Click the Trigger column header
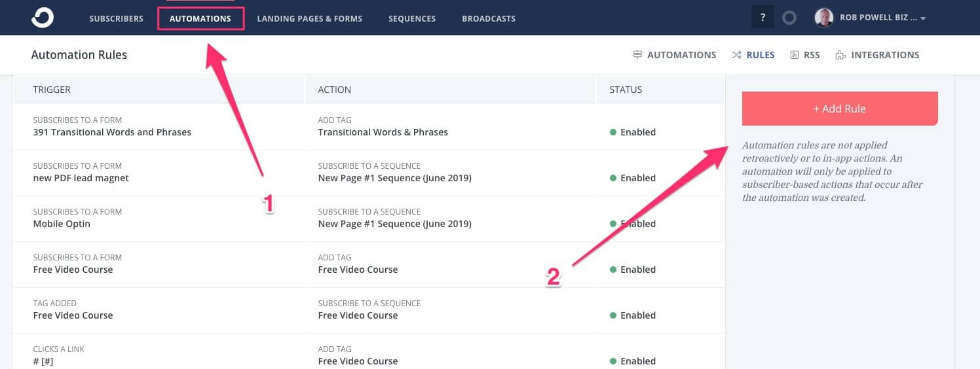980x369 pixels. (x=52, y=90)
